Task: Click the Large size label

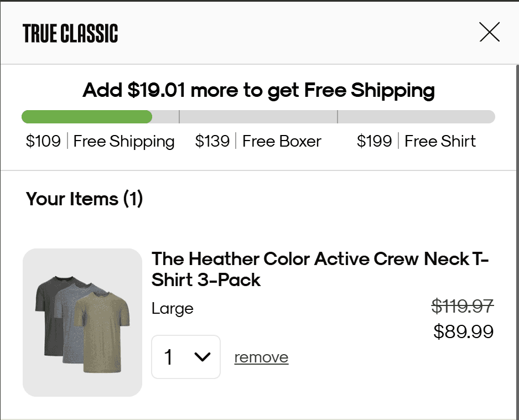Action: pos(172,308)
